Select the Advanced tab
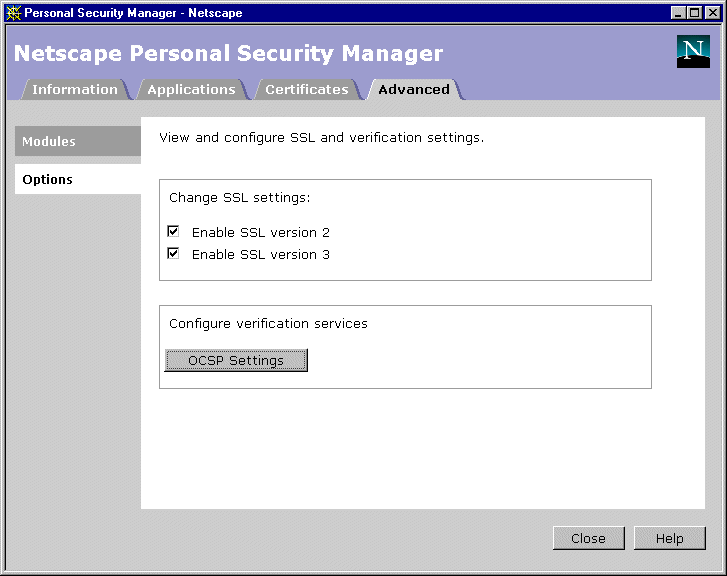 [414, 89]
